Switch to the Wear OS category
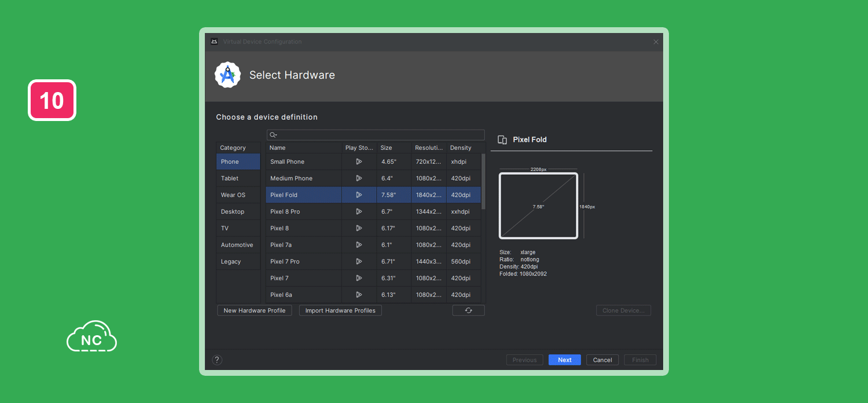Image resolution: width=868 pixels, height=403 pixels. [238, 195]
